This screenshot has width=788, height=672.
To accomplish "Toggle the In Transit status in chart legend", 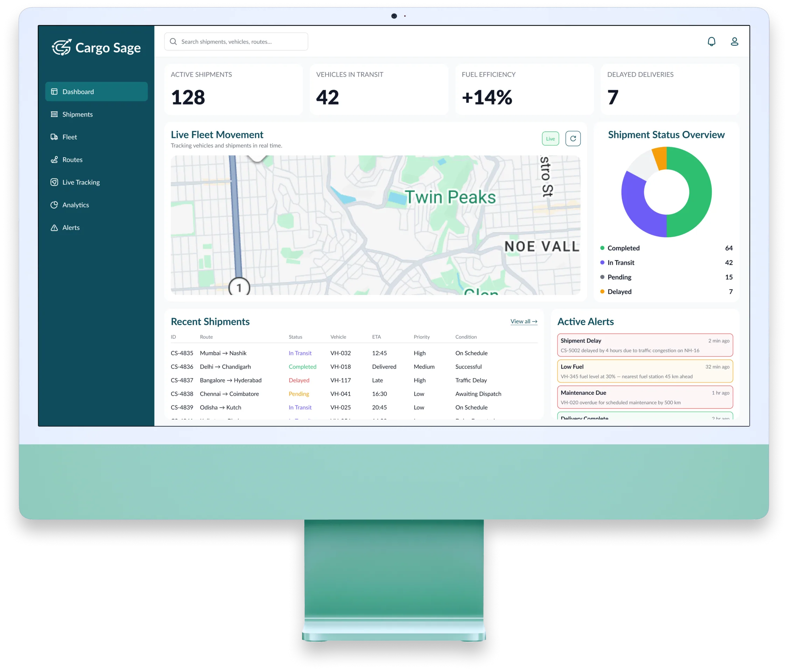I will (x=621, y=262).
